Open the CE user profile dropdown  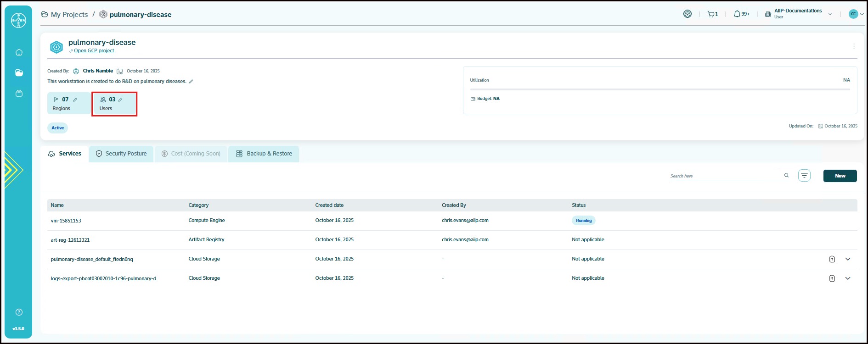click(x=856, y=14)
